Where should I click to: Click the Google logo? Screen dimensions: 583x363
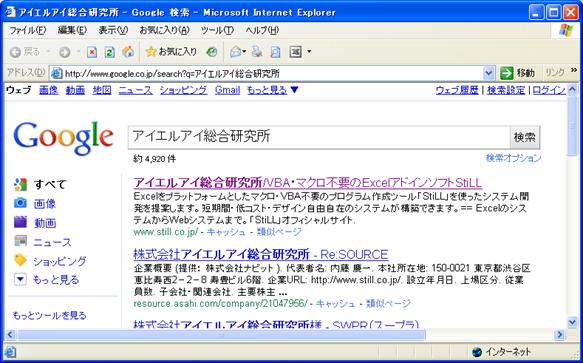point(64,138)
